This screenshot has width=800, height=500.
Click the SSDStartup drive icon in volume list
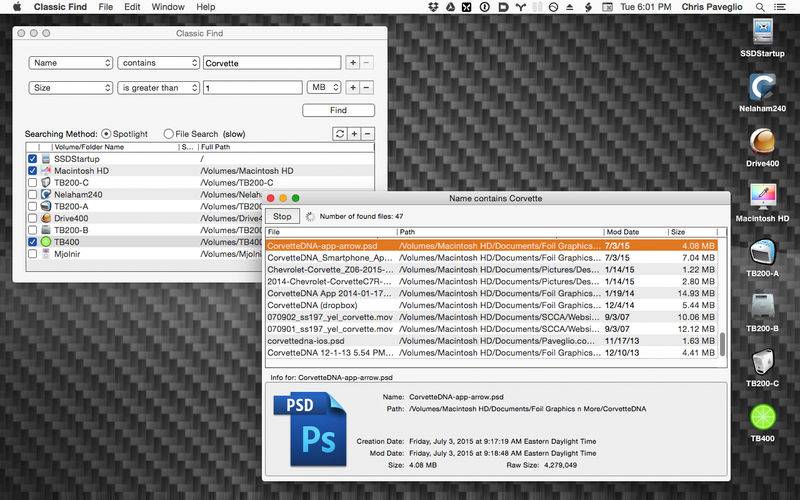pos(46,159)
